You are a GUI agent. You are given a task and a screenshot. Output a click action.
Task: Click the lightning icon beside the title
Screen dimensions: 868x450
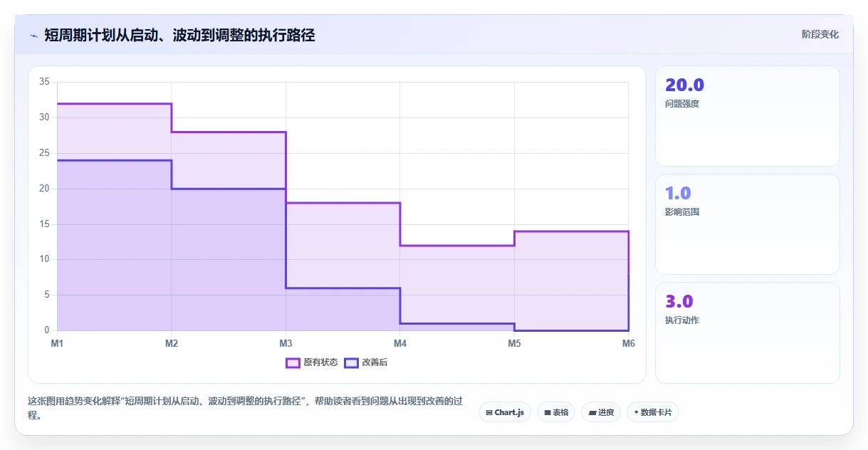(33, 35)
